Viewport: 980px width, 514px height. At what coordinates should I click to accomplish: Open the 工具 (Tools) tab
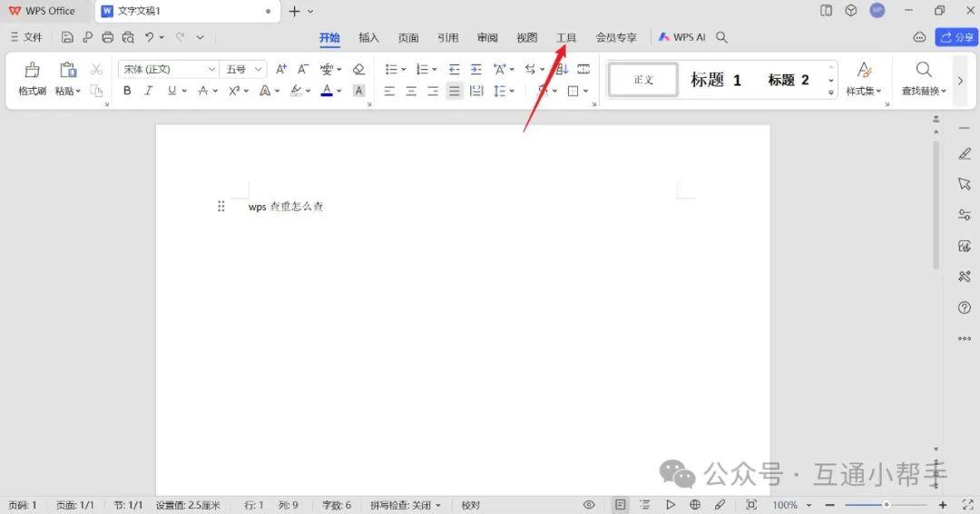[x=566, y=37]
